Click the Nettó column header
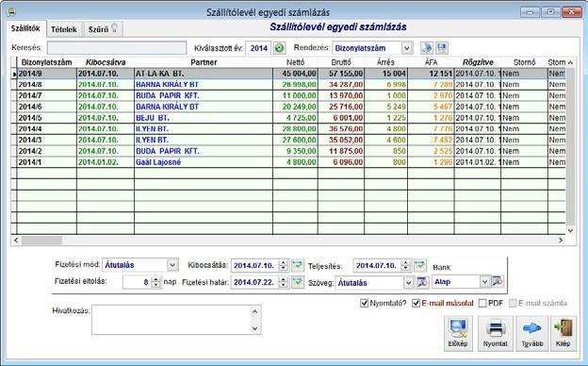Screen dimensions: 588x366 (x=296, y=62)
